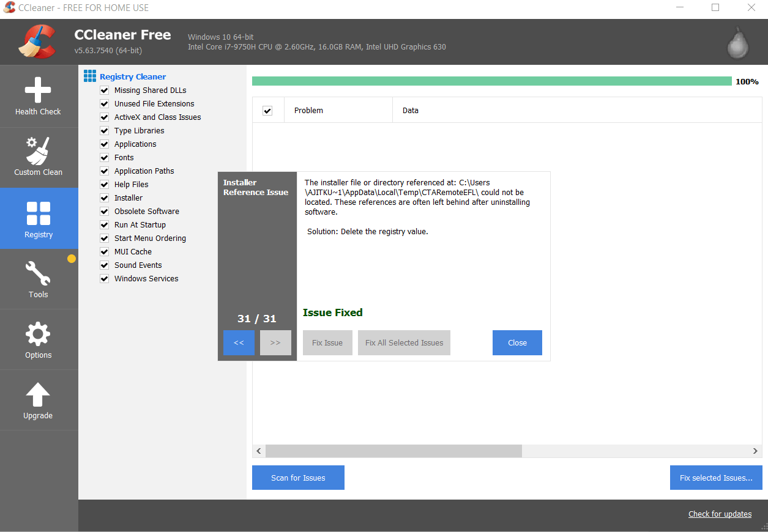
Task: Click the Registry Cleaner heading
Action: [133, 76]
